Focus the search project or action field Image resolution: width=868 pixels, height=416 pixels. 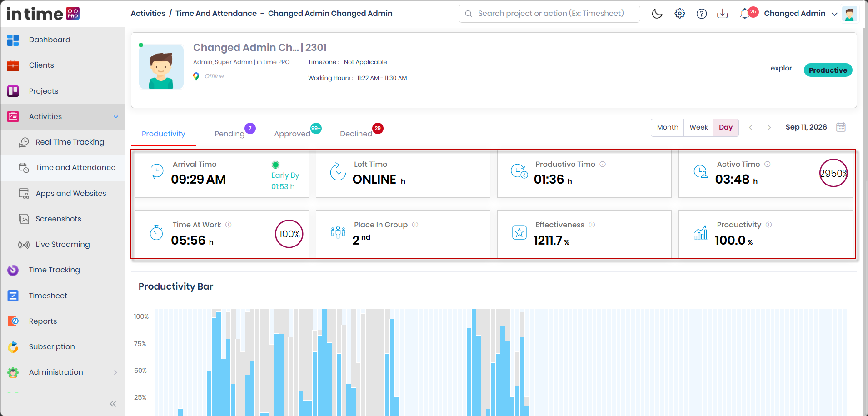[549, 14]
